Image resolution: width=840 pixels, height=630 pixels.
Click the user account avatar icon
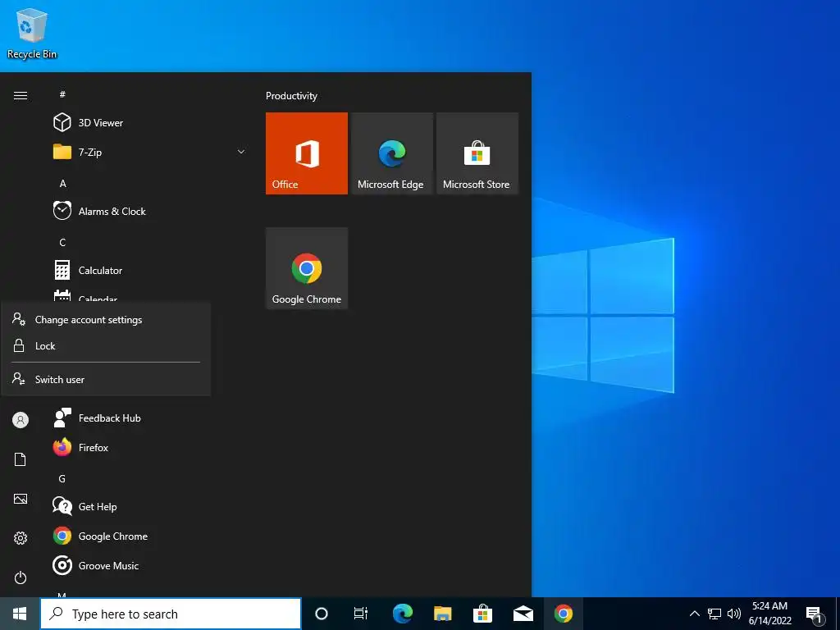tap(21, 420)
